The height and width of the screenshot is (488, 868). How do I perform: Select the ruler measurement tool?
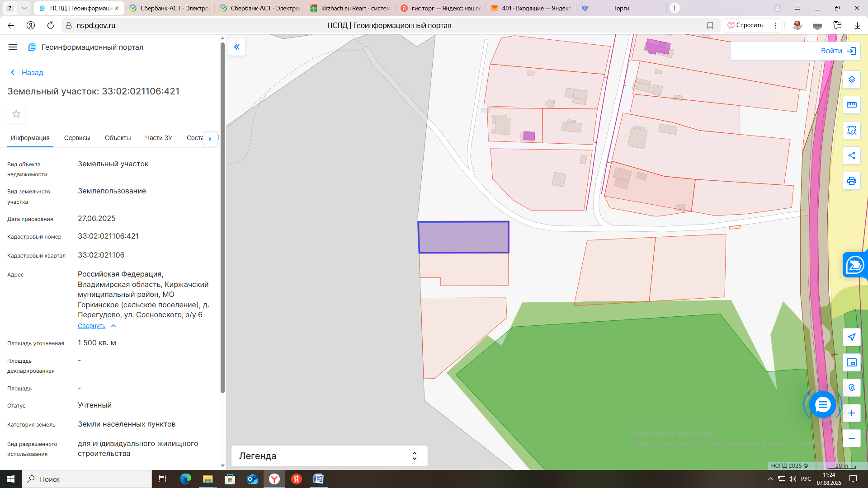851,105
